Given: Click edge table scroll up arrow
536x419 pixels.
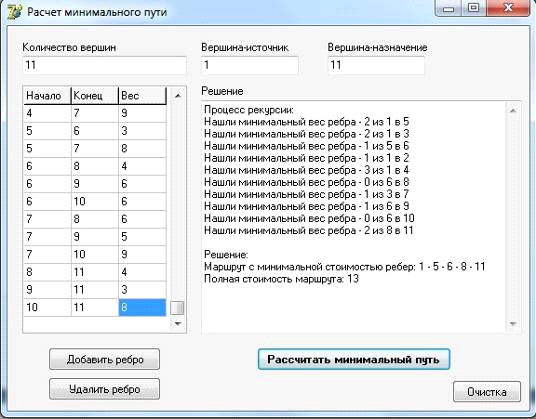Looking at the screenshot, I should (x=177, y=96).
